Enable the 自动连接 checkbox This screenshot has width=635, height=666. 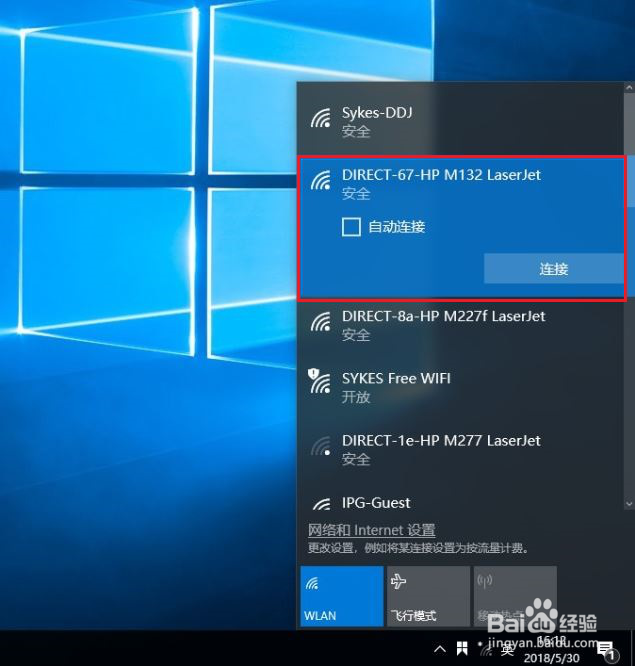point(351,227)
